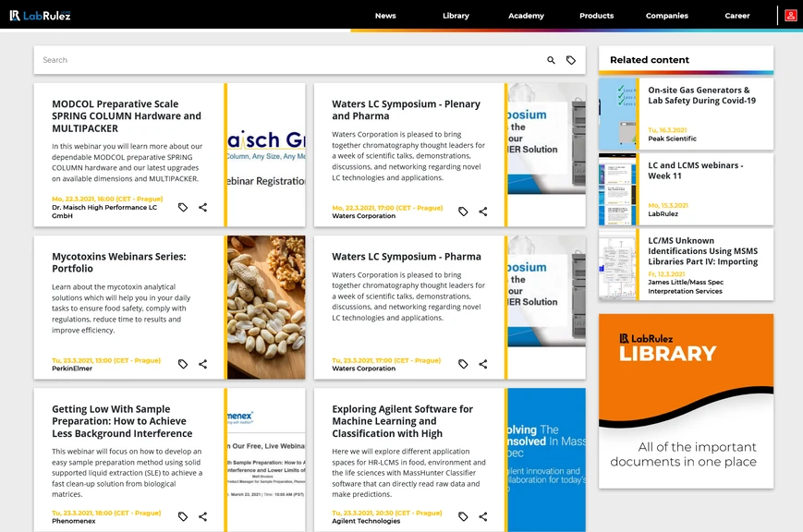Share the Exploring Agilent Software webinar

[x=481, y=516]
